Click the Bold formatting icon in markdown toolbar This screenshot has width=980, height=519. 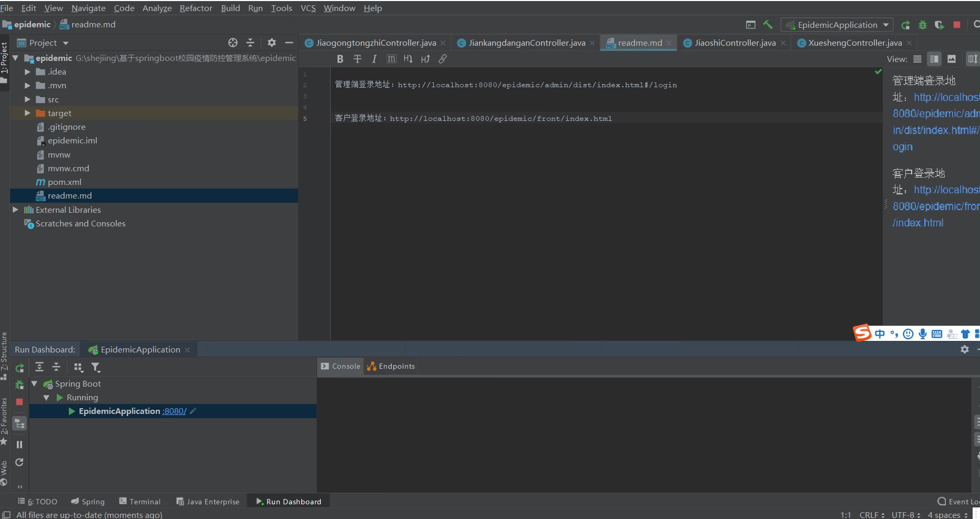point(340,59)
